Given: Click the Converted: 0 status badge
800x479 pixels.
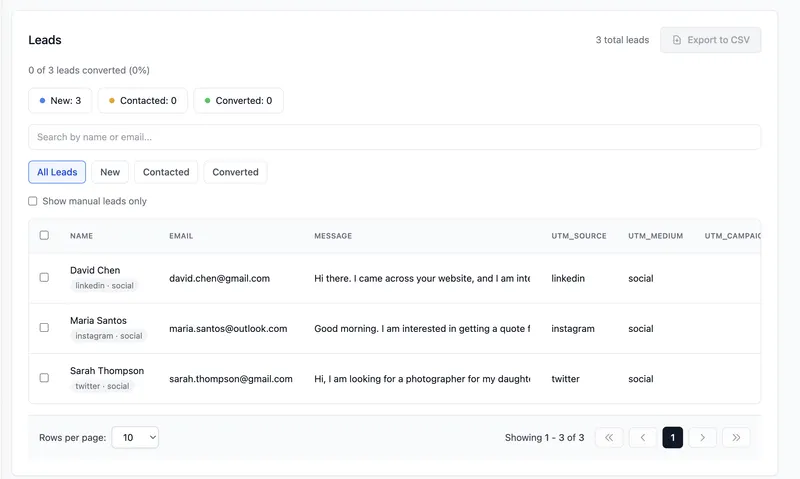Looking at the screenshot, I should [x=238, y=100].
